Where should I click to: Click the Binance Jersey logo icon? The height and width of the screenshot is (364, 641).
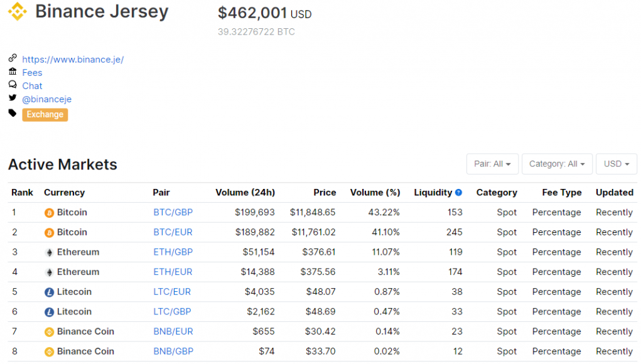18,11
